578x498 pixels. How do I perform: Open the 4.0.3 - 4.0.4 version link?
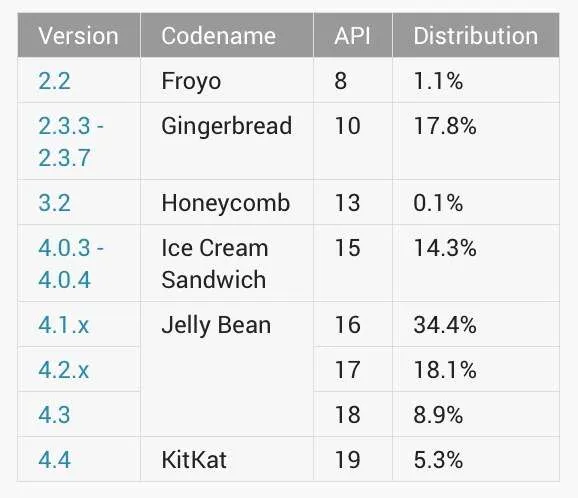pos(71,264)
